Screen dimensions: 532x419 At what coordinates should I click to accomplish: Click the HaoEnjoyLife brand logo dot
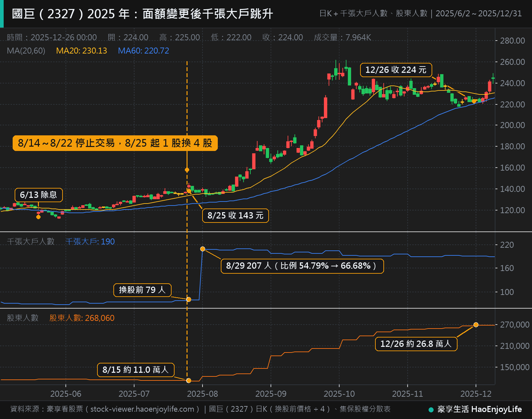tap(431, 410)
